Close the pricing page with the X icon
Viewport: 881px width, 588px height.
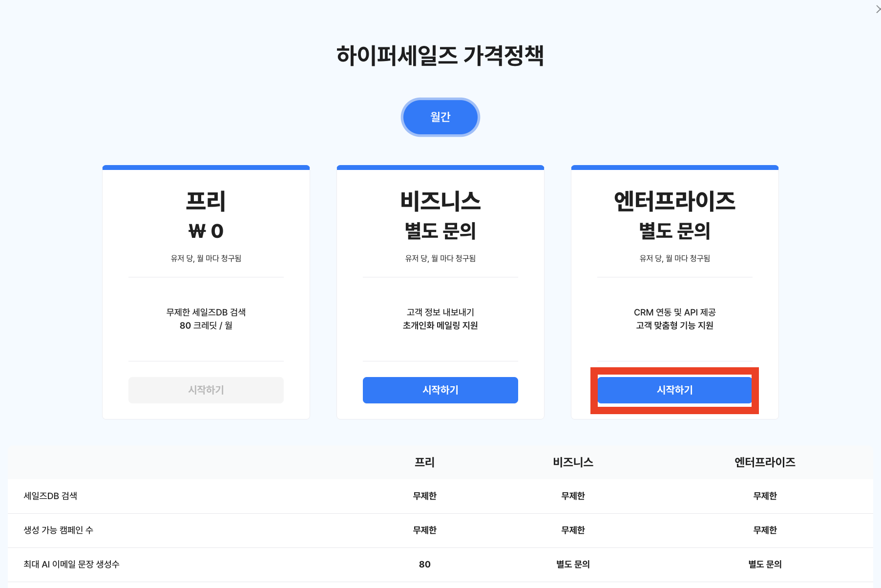pyautogui.click(x=878, y=9)
